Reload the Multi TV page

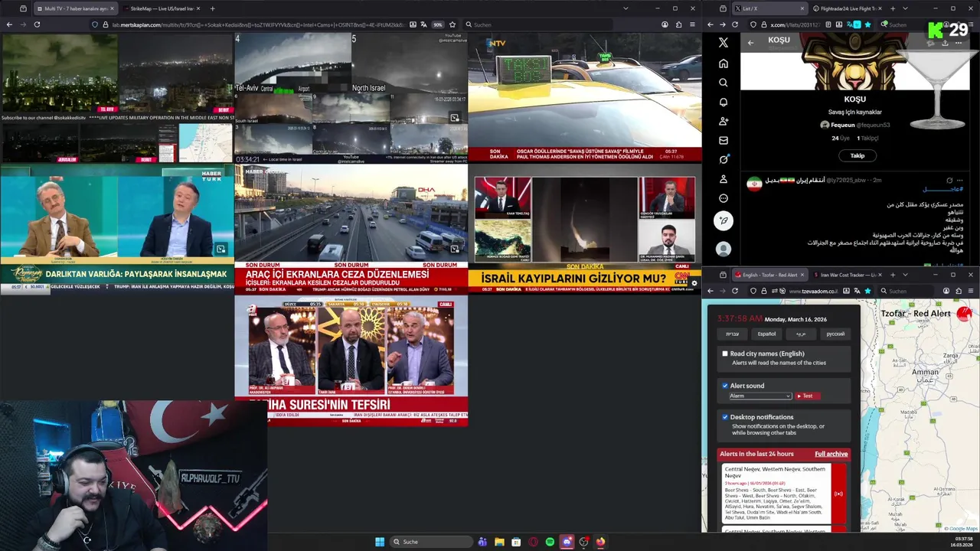tap(37, 24)
